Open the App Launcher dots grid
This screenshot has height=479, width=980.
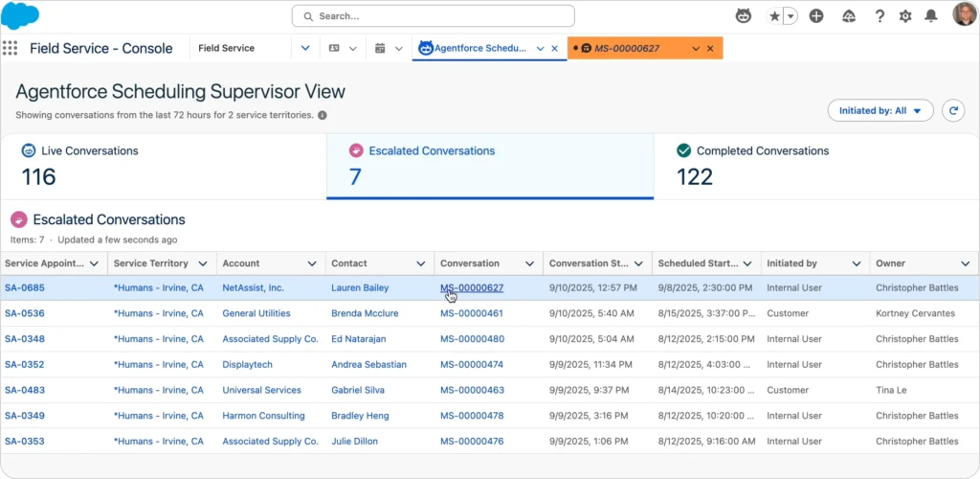[x=10, y=48]
